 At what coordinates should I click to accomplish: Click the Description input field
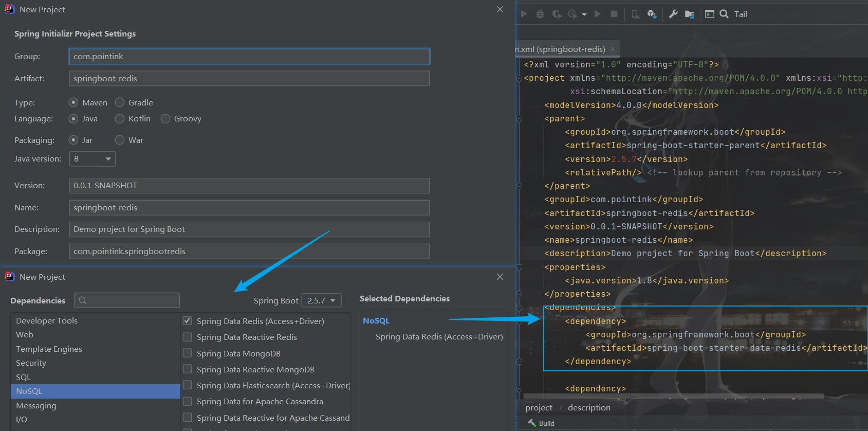point(249,229)
